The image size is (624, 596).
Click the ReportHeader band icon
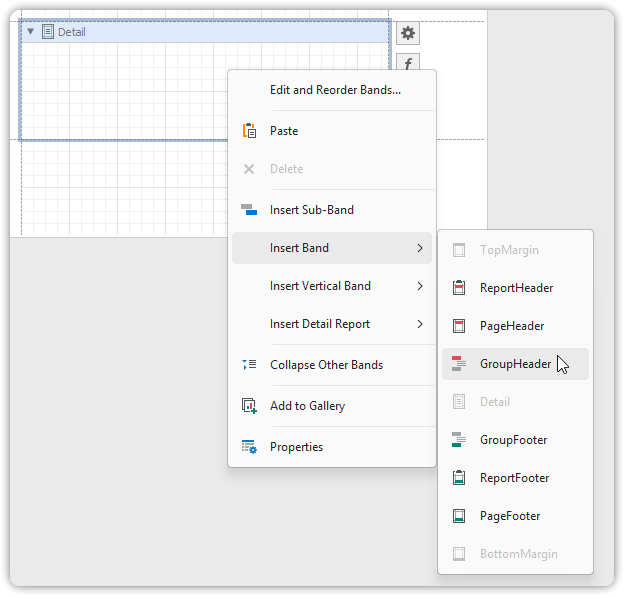click(x=459, y=288)
